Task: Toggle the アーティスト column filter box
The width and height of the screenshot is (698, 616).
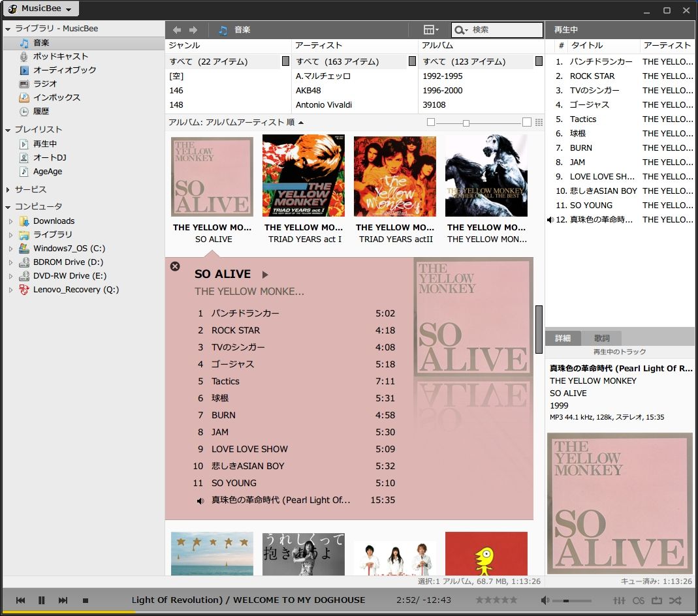Action: tap(412, 61)
